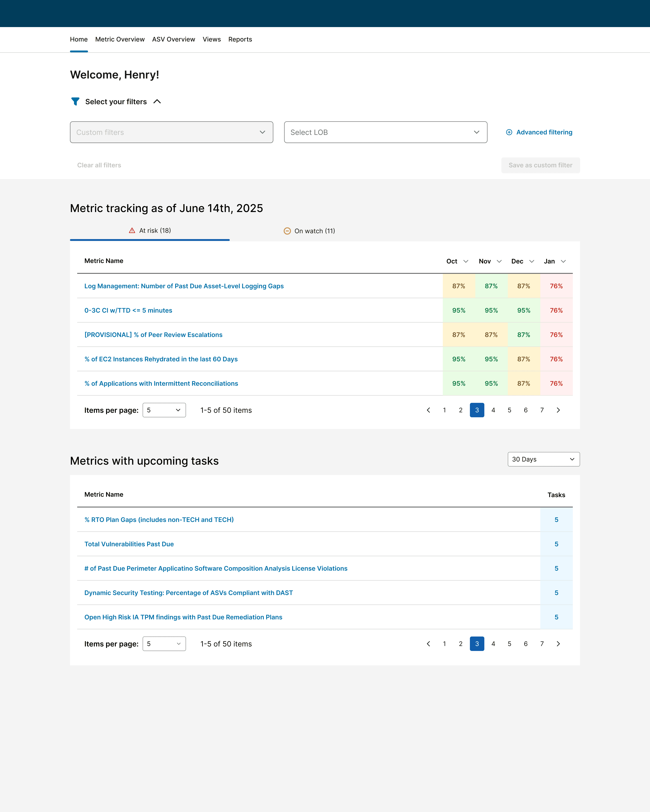Viewport: 650px width, 812px height.
Task: Switch to the On watch (11) tab
Action: click(x=309, y=231)
